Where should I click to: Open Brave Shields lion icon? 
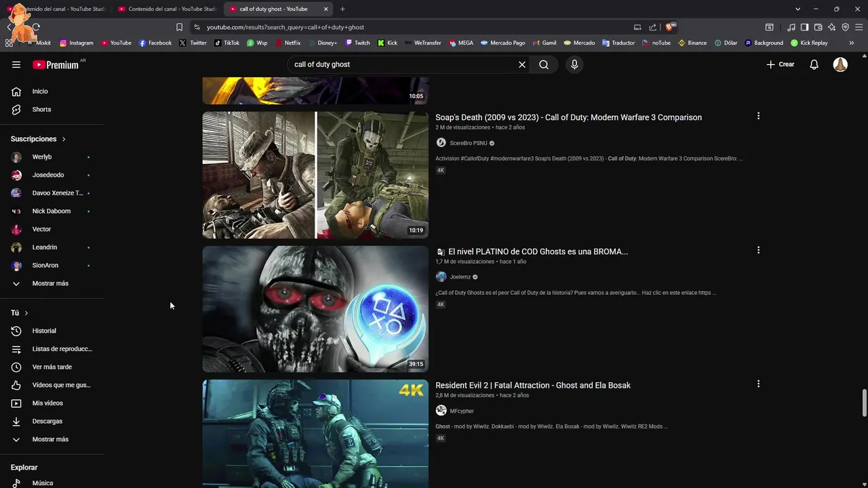[670, 27]
